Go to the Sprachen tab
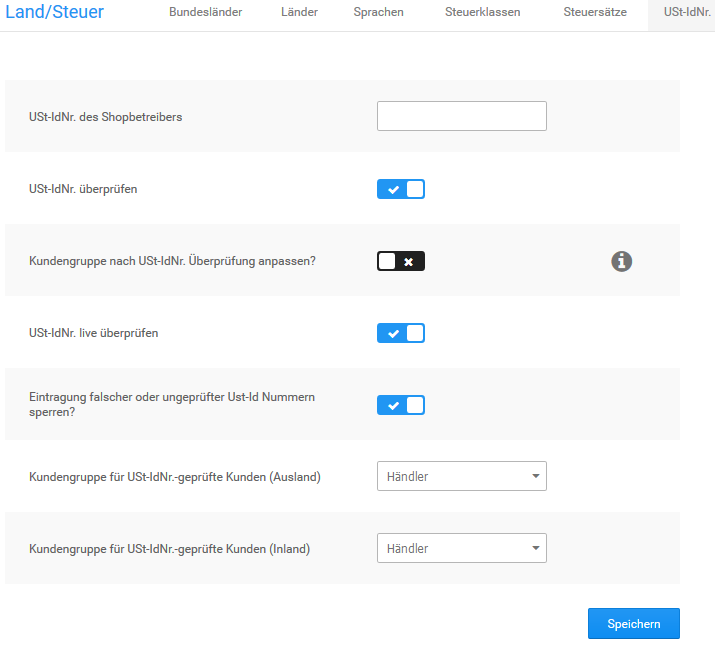The height and width of the screenshot is (661, 715). click(x=379, y=13)
